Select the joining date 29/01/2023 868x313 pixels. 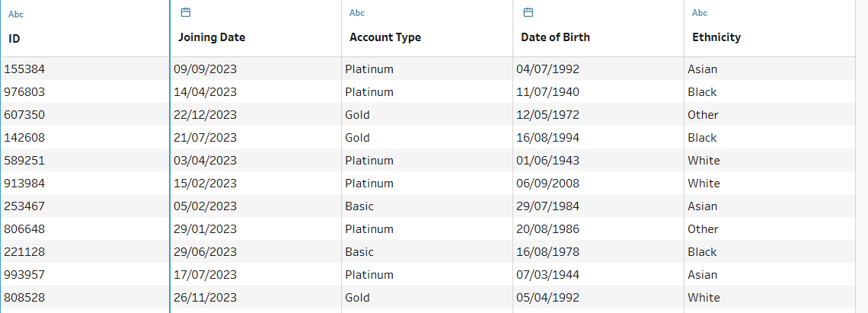pos(206,229)
